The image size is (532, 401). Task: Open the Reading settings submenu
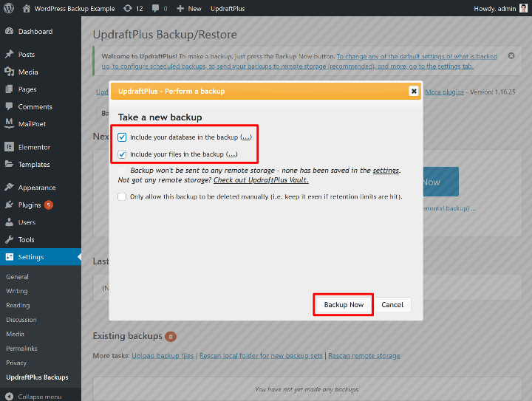click(x=18, y=306)
